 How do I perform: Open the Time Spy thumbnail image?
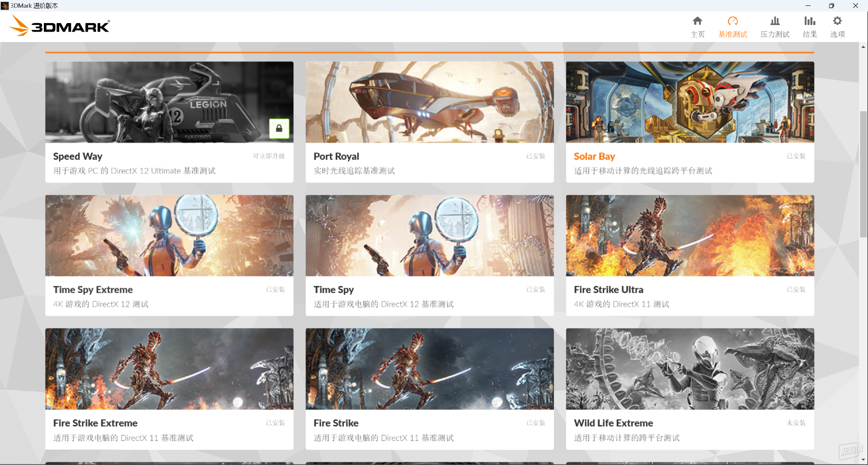tap(429, 236)
